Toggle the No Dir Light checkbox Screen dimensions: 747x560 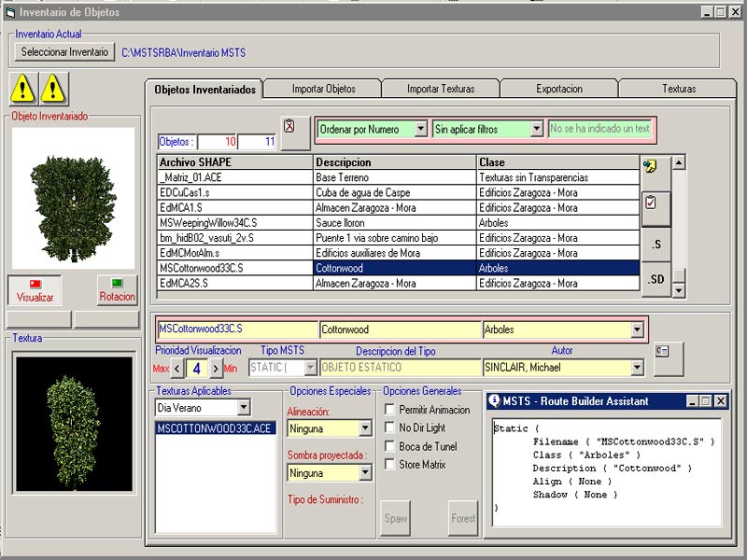(x=389, y=427)
